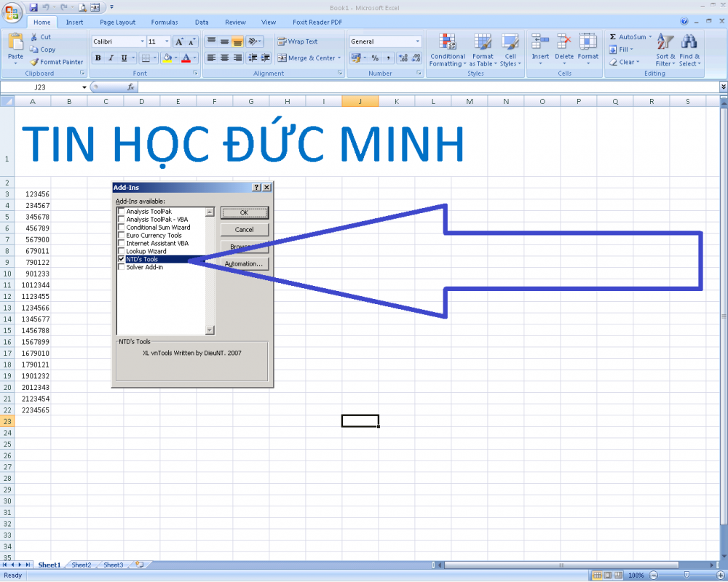Save the workbook from Quick Access toolbar

pos(33,7)
